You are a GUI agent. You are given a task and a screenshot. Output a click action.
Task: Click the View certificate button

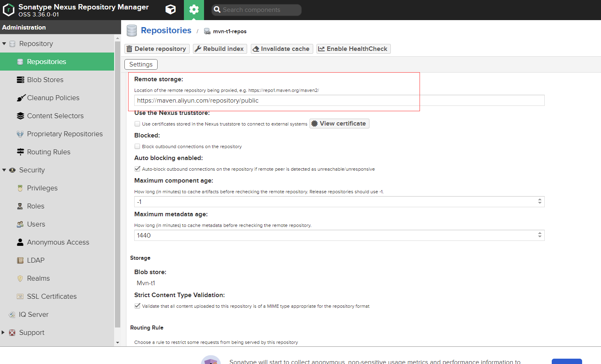339,124
